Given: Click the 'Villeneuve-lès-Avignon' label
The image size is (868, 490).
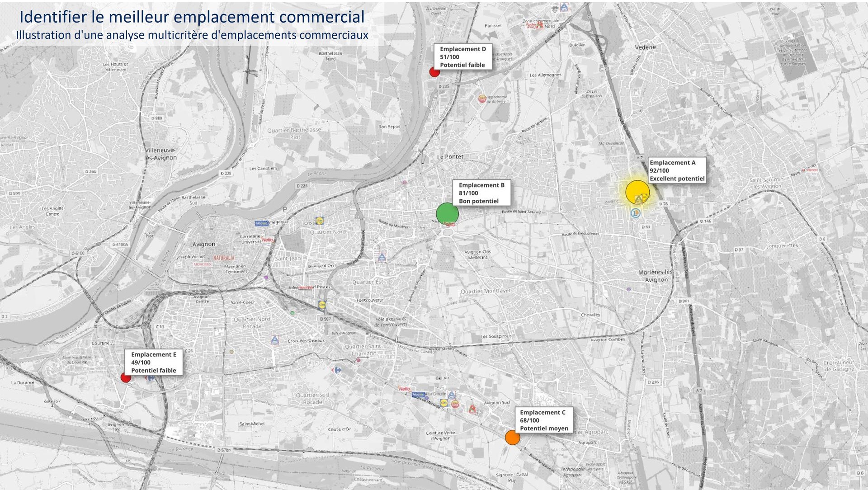Looking at the screenshot, I should click(160, 154).
